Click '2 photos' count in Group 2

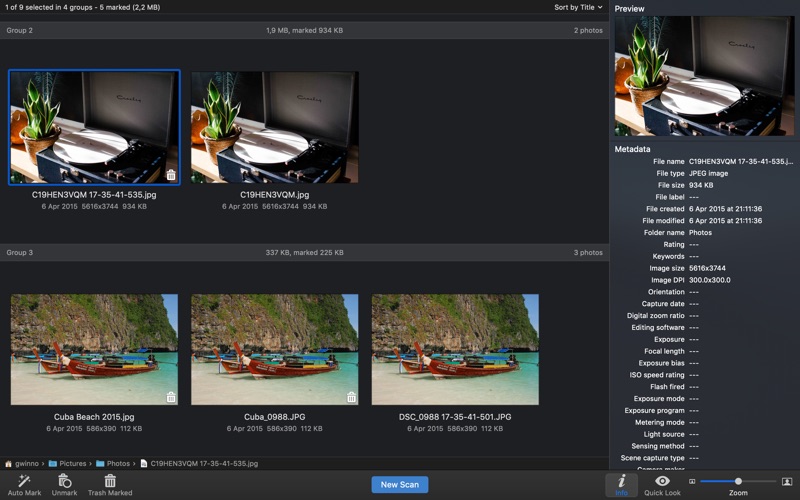tap(588, 30)
